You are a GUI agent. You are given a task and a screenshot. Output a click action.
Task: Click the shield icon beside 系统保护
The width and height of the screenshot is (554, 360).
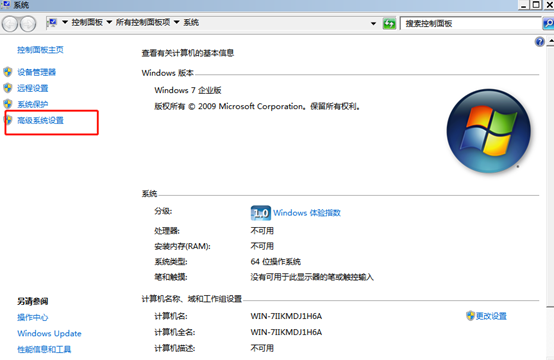8,104
